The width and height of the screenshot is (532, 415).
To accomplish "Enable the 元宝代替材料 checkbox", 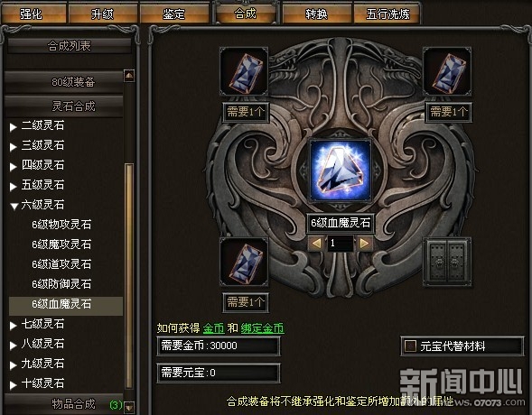I will (410, 346).
